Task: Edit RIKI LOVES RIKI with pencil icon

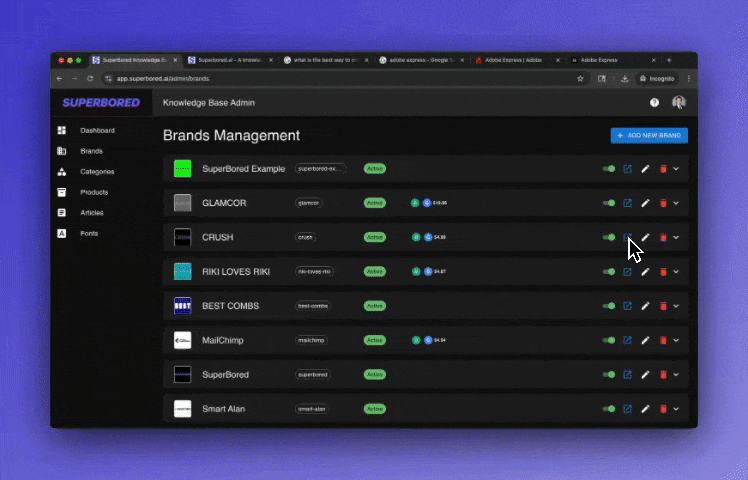Action: pyautogui.click(x=645, y=272)
